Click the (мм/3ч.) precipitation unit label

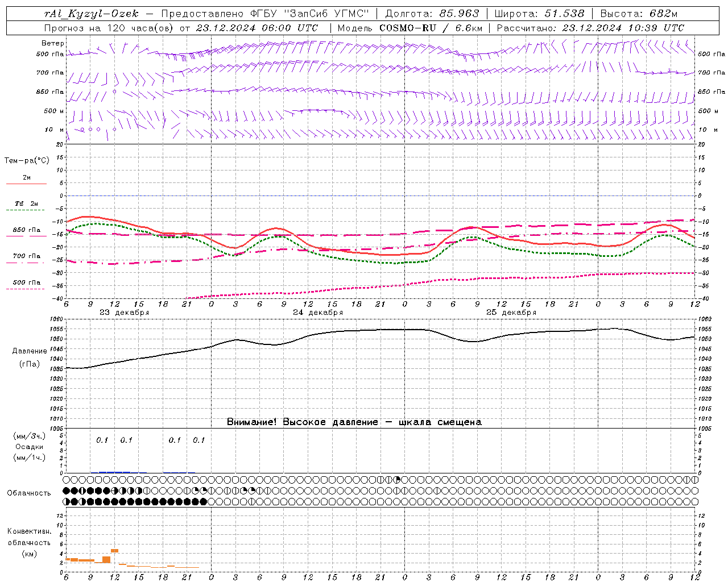[x=30, y=436]
